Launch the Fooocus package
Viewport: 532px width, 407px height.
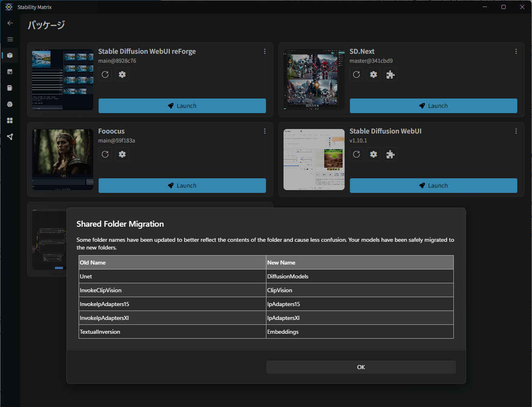[182, 186]
